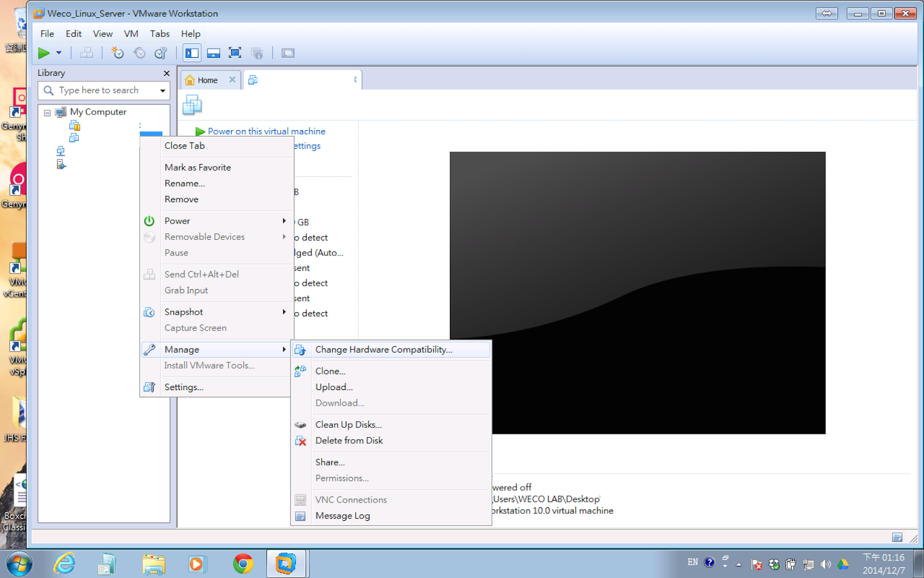Click the message log icon in status bar
Viewport: 924px width, 578px height.
tap(897, 538)
